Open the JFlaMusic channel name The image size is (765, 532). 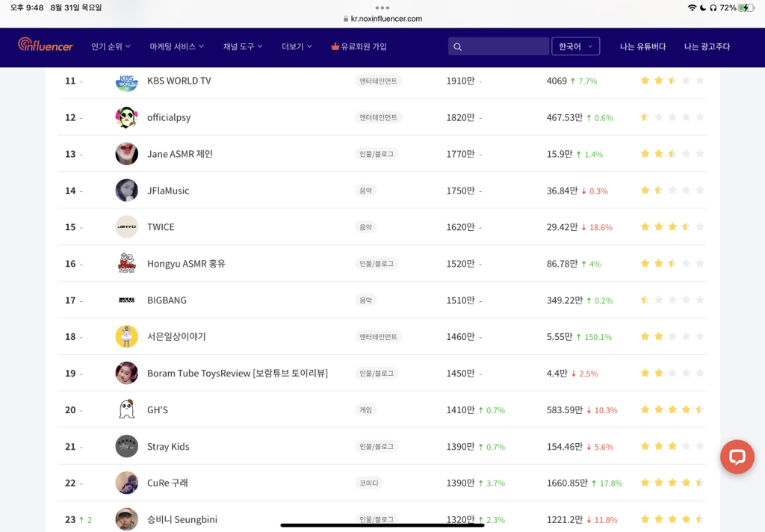[x=168, y=191]
